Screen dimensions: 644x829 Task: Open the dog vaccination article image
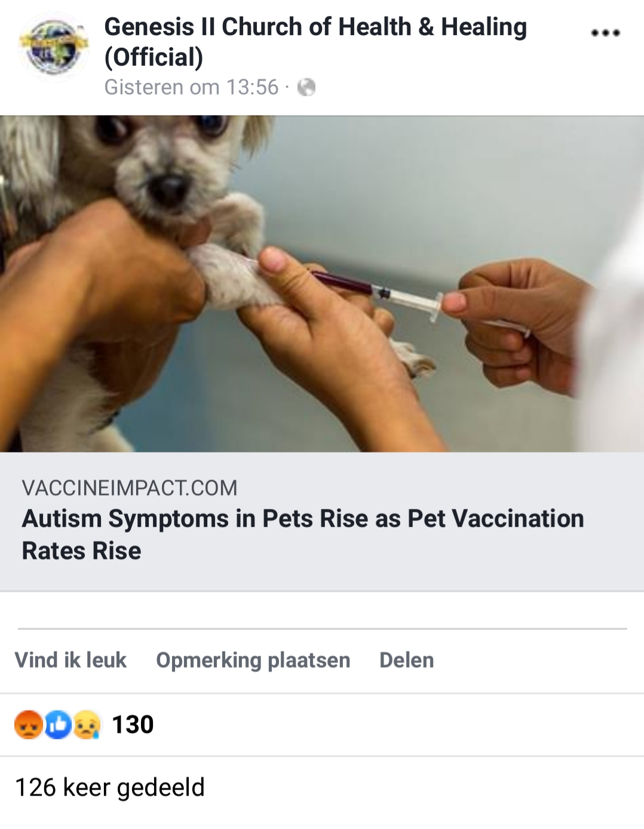322,283
